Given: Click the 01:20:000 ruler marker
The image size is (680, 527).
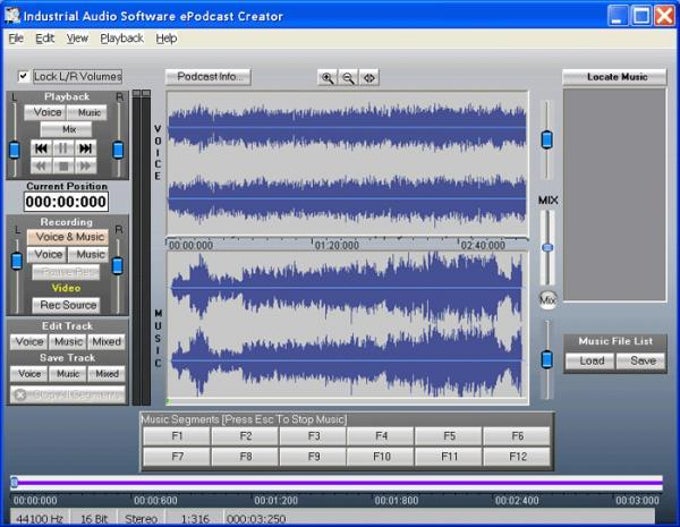Looking at the screenshot, I should point(337,245).
